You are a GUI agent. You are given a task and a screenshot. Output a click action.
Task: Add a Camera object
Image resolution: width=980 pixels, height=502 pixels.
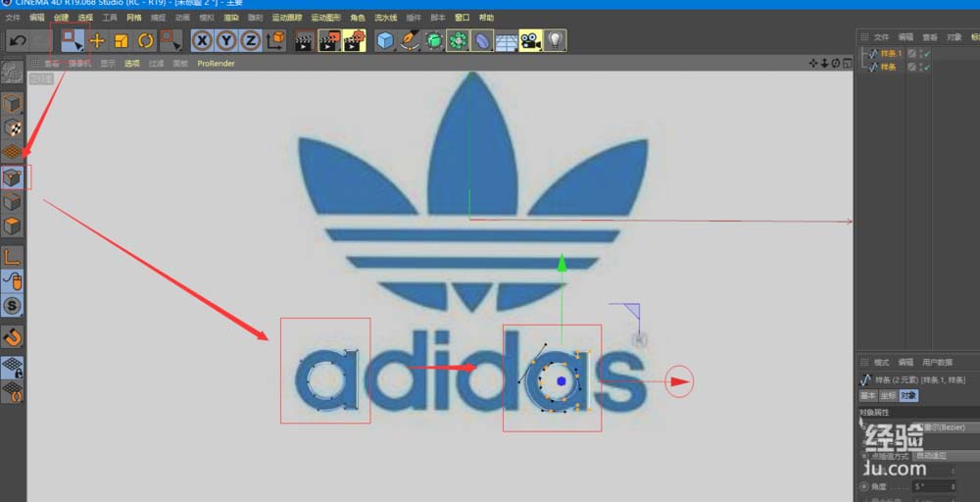[x=530, y=41]
